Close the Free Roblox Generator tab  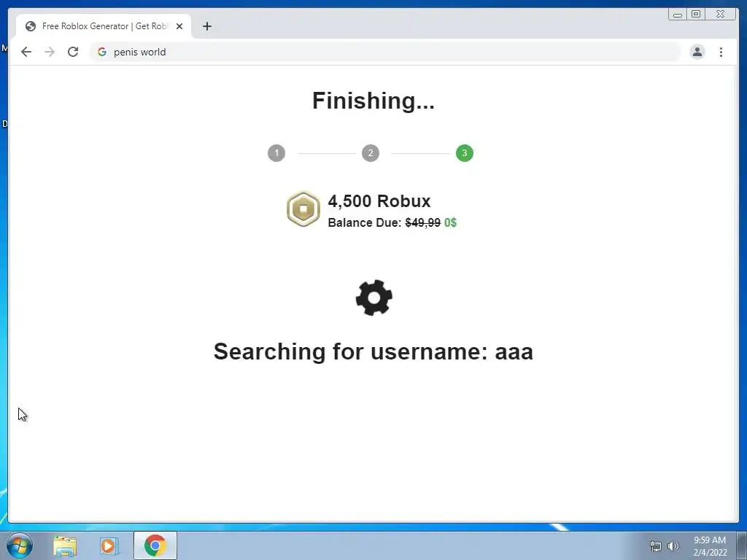click(x=179, y=26)
